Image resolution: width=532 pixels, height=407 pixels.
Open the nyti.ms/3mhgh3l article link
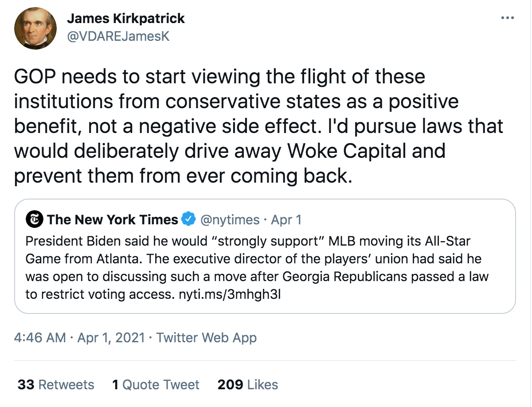(x=227, y=294)
